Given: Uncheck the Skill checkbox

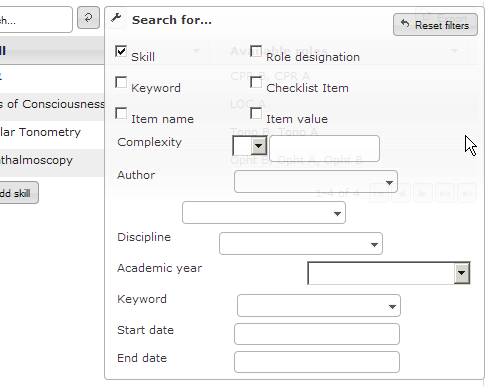Looking at the screenshot, I should point(121,51).
